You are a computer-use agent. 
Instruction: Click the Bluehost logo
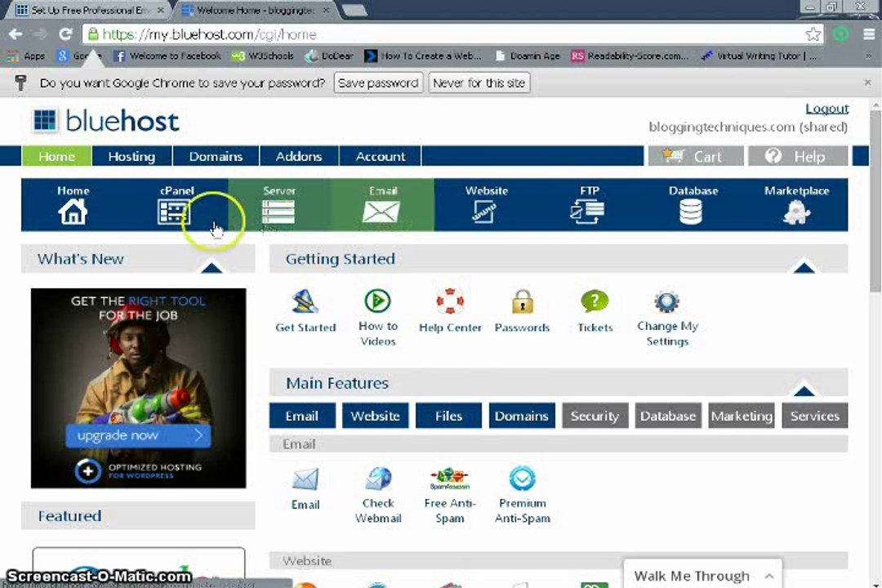[x=106, y=121]
